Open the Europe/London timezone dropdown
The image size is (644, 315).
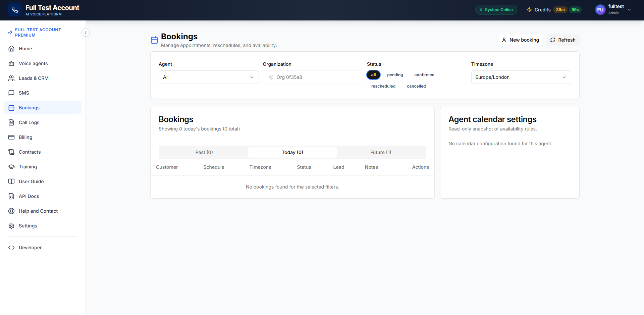click(x=521, y=77)
